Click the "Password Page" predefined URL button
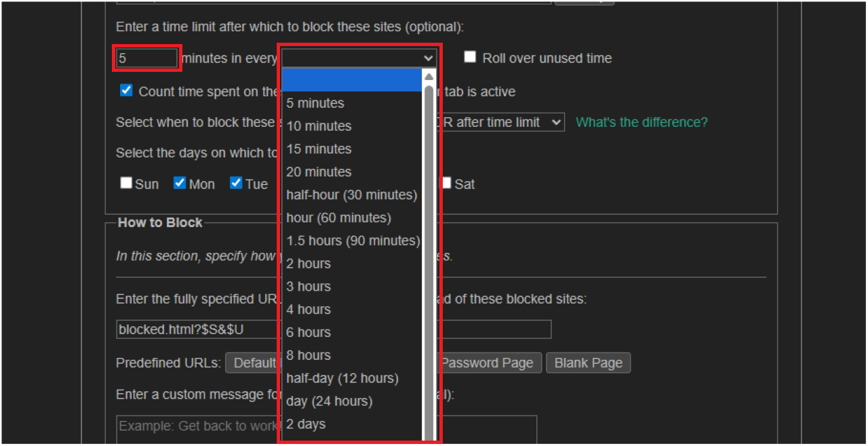Image resolution: width=868 pixels, height=446 pixels. click(488, 363)
